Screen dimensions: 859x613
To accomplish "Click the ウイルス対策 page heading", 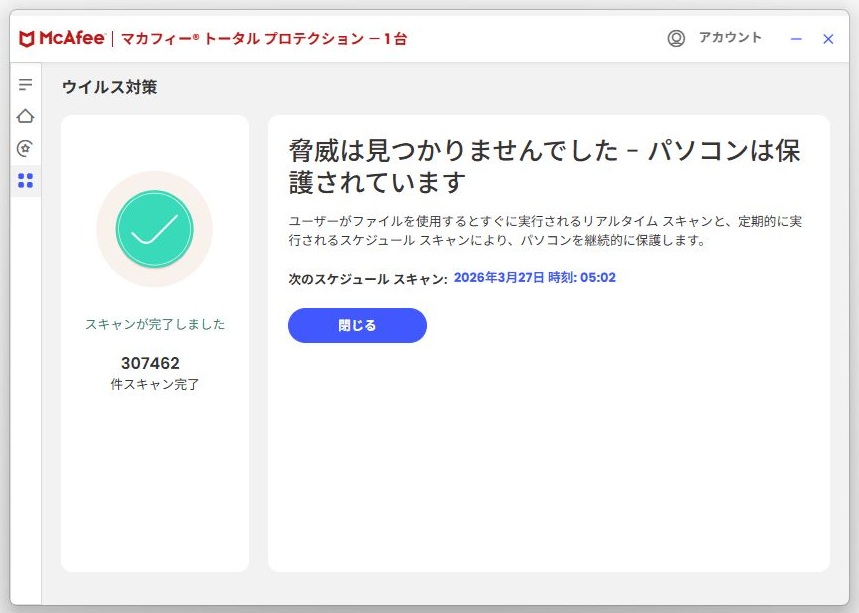I will [x=109, y=87].
